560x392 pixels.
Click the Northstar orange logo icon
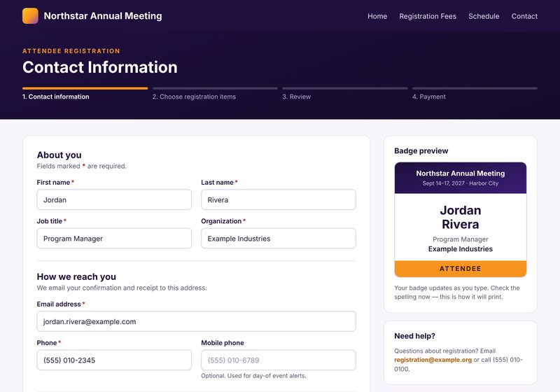[30, 15]
